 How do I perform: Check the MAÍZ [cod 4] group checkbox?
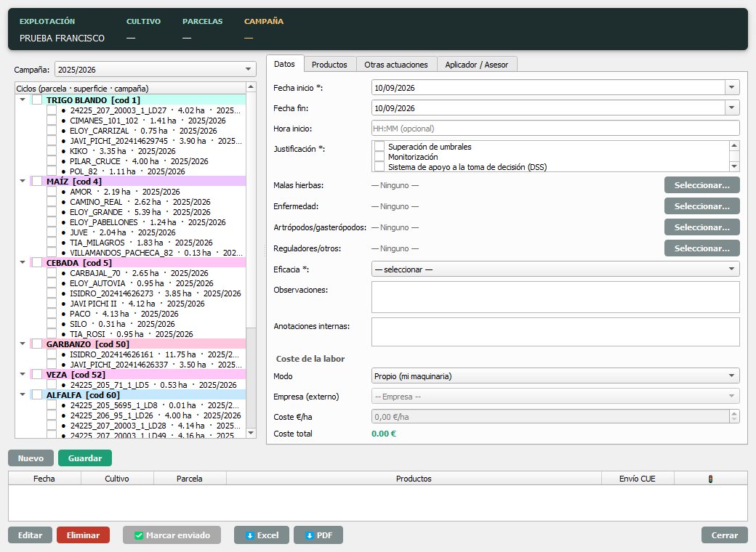point(37,182)
